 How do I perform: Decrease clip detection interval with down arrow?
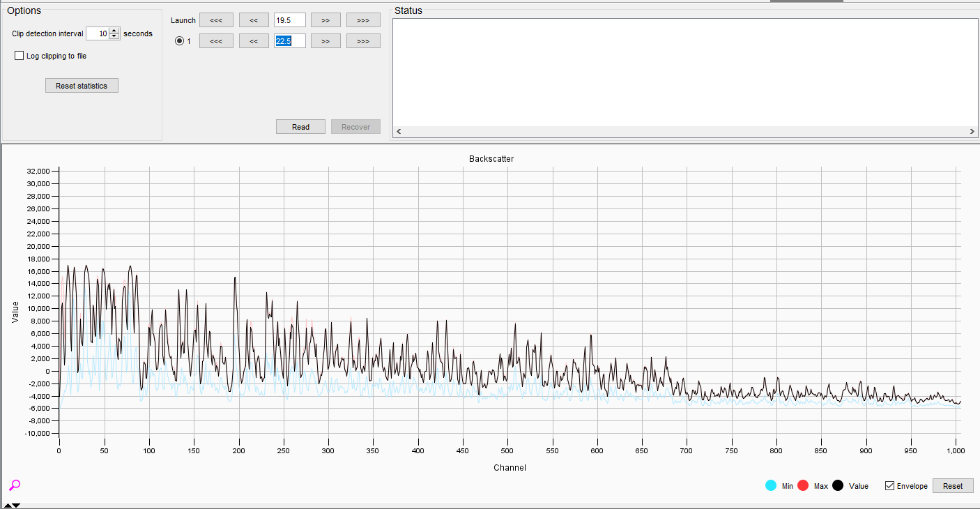pos(114,36)
